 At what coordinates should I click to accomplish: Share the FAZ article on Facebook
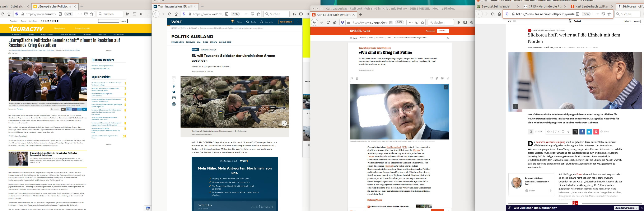(582, 132)
